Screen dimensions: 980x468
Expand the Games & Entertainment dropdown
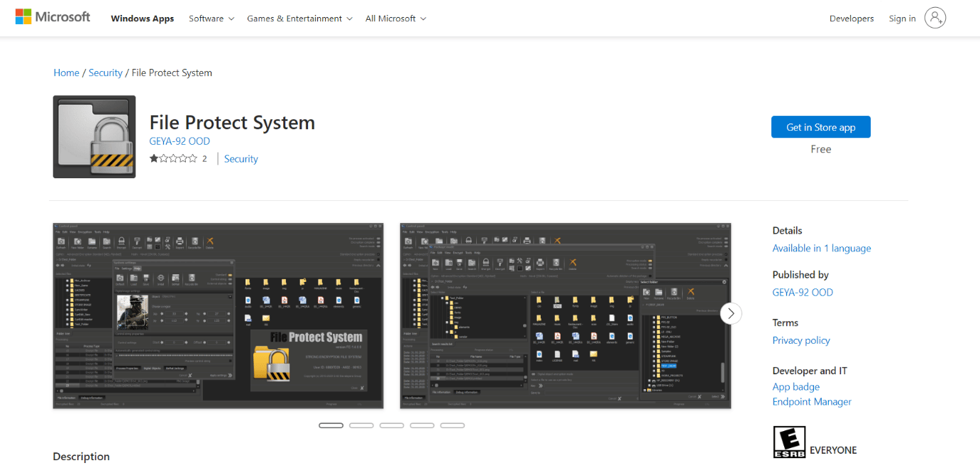(x=299, y=18)
